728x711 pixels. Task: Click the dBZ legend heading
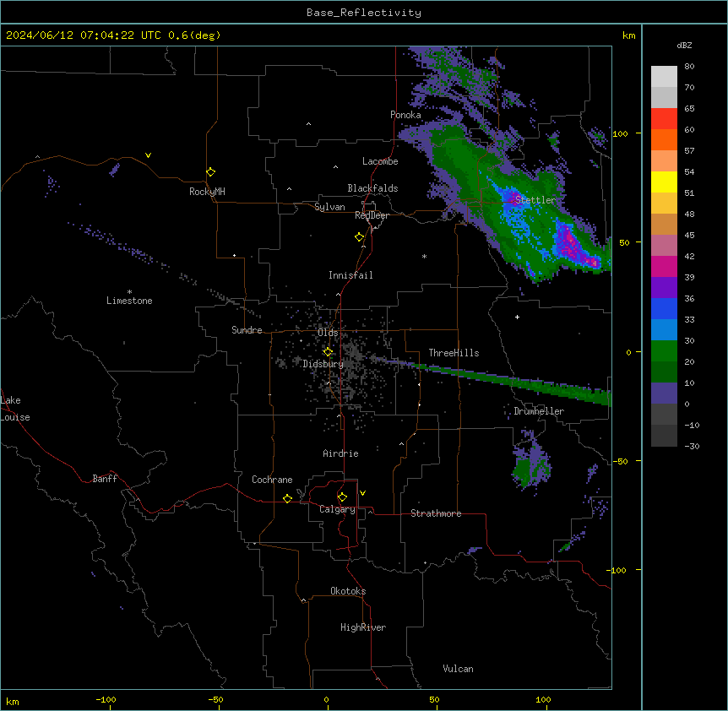tap(684, 45)
